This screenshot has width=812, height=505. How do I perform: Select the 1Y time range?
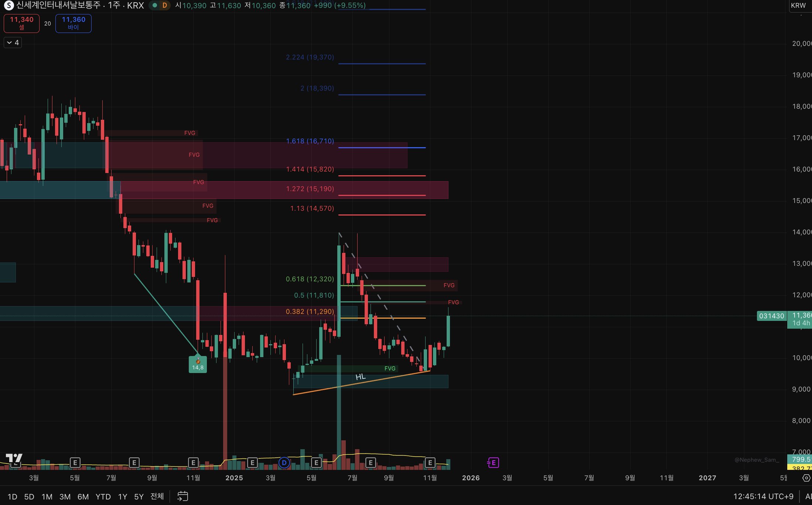click(x=122, y=496)
